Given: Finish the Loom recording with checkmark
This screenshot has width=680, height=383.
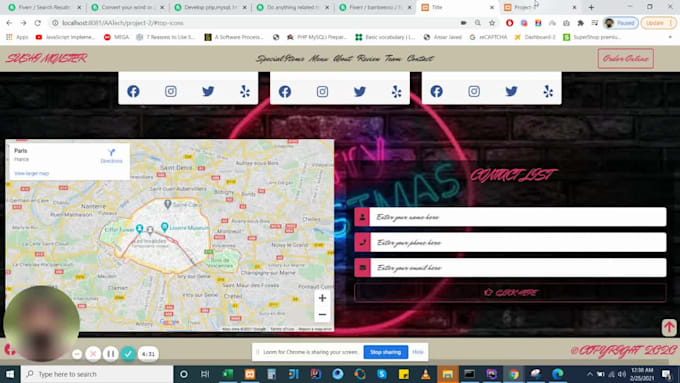Looking at the screenshot, I should coord(128,354).
